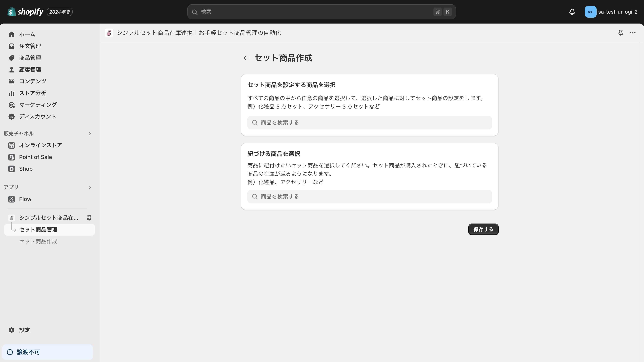Screen dimensions: 644x362
Task: Select セット商品作成 sub-menu item
Action: [x=38, y=241]
